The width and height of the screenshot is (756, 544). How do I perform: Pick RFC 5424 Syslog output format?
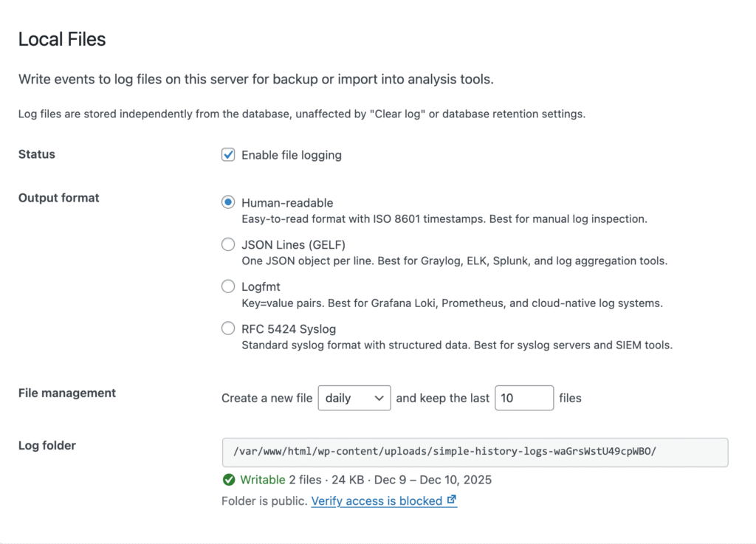pyautogui.click(x=228, y=328)
